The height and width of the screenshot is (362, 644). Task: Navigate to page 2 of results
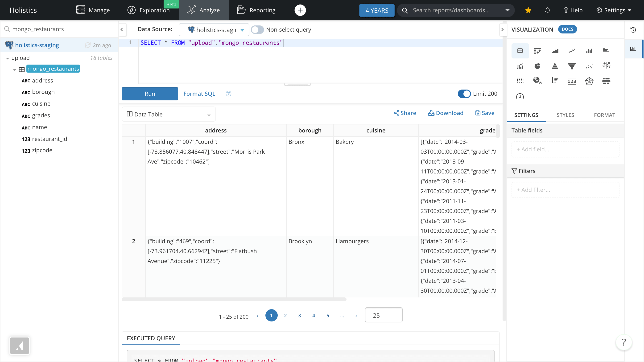point(285,315)
